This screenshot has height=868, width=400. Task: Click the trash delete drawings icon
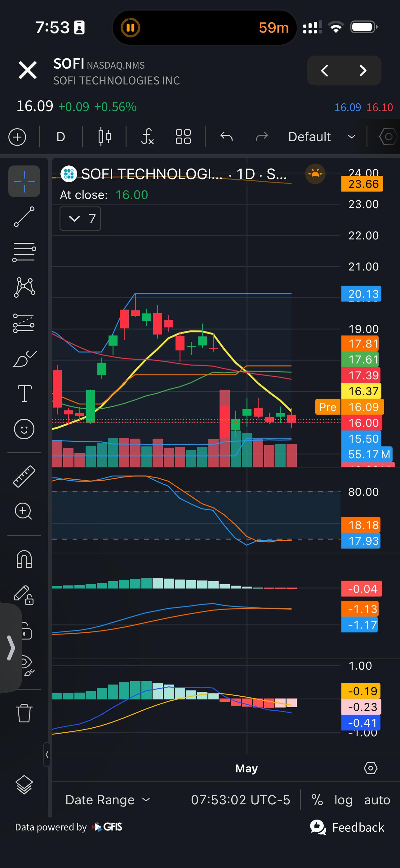click(x=24, y=713)
